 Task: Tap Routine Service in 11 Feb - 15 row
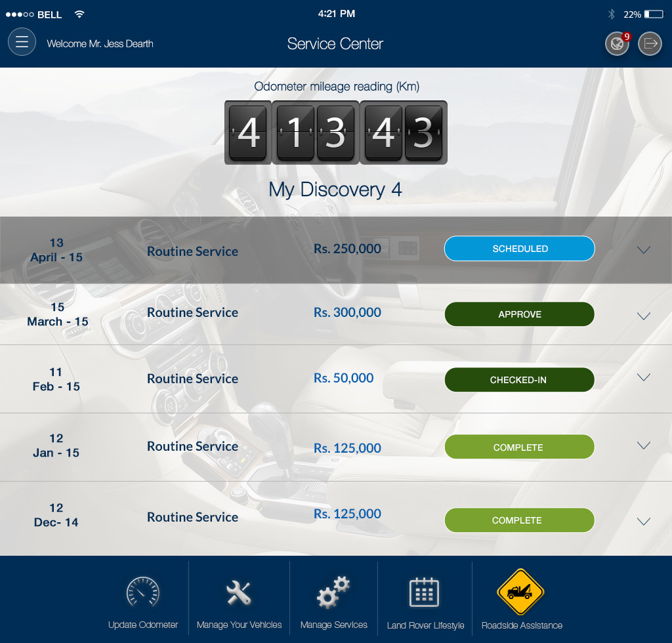192,379
